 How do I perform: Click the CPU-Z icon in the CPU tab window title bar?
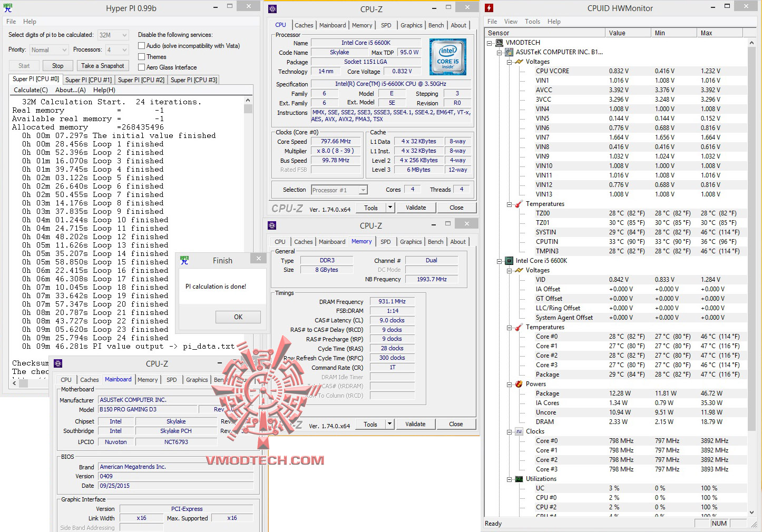[x=272, y=9]
